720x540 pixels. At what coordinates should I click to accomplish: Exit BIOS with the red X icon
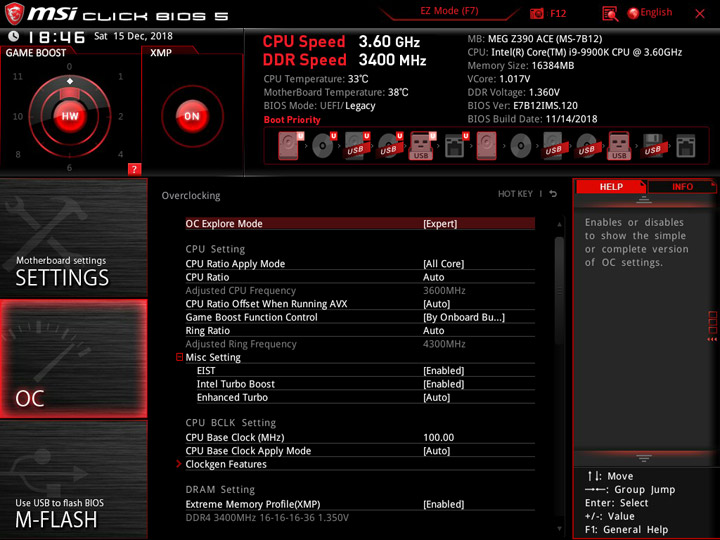pos(700,14)
